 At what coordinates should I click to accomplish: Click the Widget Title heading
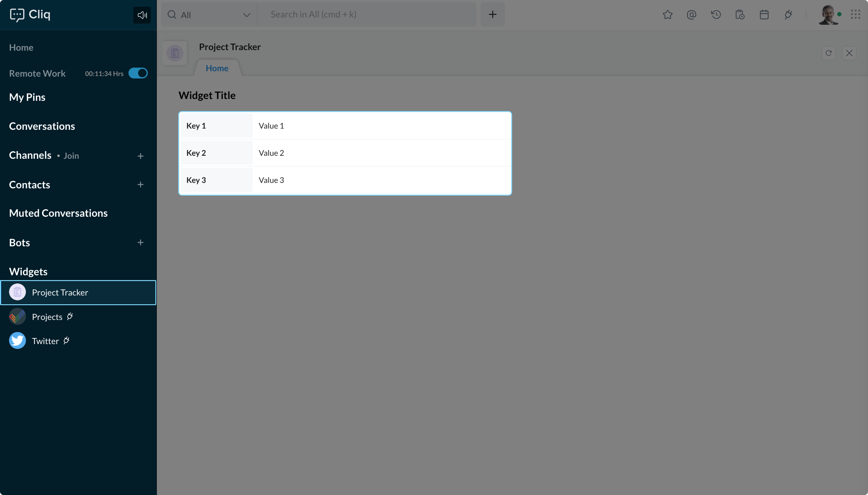(x=207, y=95)
